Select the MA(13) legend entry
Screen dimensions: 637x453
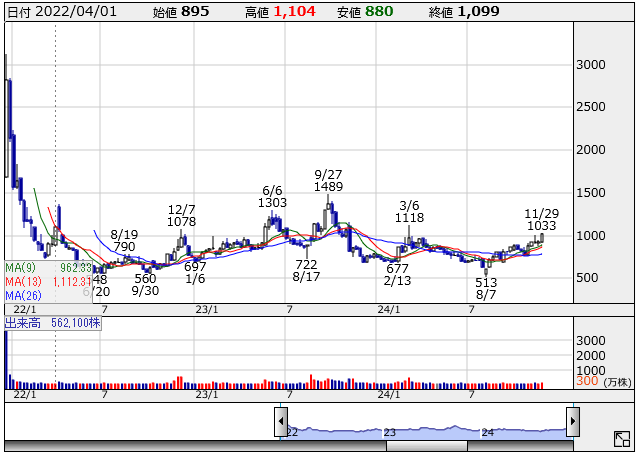(x=48, y=282)
